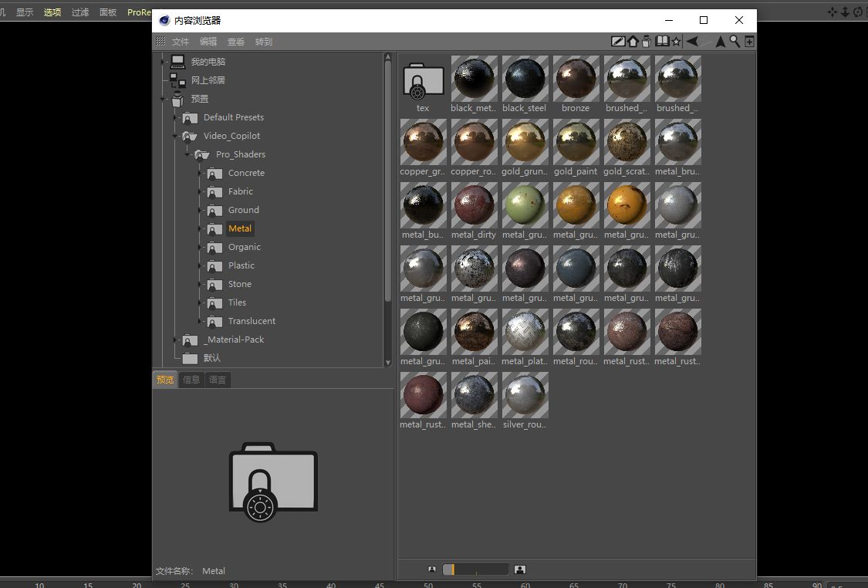Switch to the 语言 tab
The width and height of the screenshot is (868, 588).
click(218, 380)
